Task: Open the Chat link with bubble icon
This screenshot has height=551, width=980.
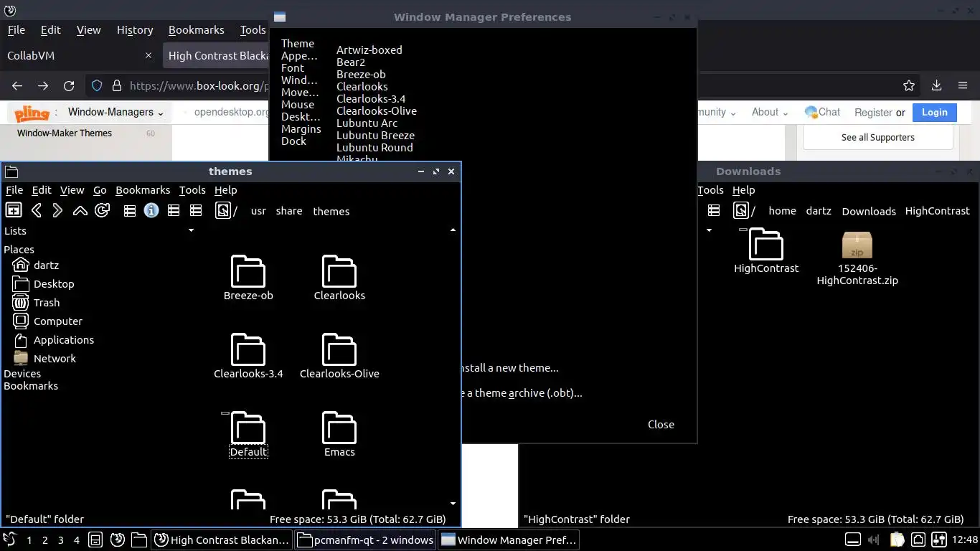Action: pyautogui.click(x=822, y=112)
